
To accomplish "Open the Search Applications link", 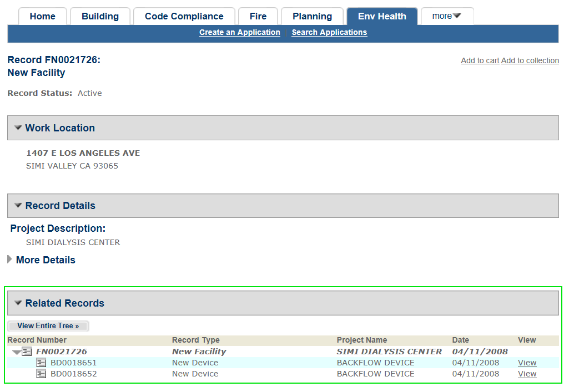I will coord(329,32).
